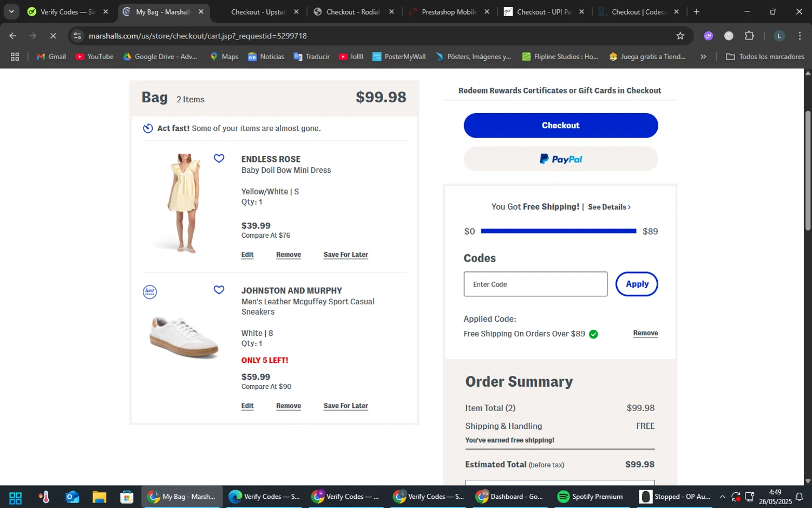Switch to Checkout - Rodial tab
Screen dimensions: 812x508
pos(353,11)
